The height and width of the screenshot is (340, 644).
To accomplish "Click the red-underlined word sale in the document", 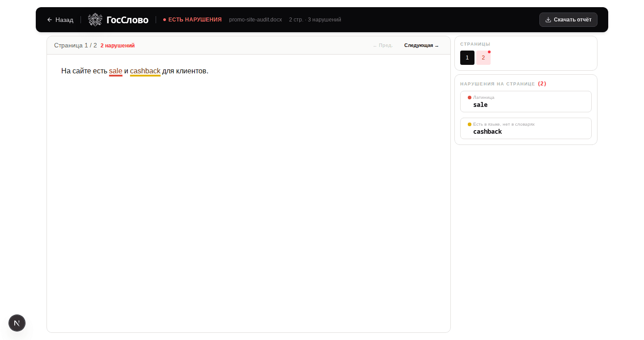I will (x=115, y=71).
